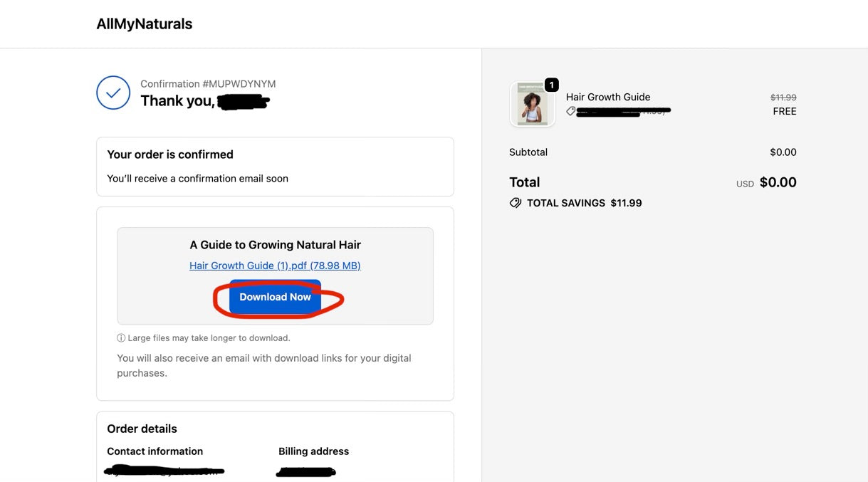Click the FREE price label
The width and height of the screenshot is (868, 482).
[785, 111]
